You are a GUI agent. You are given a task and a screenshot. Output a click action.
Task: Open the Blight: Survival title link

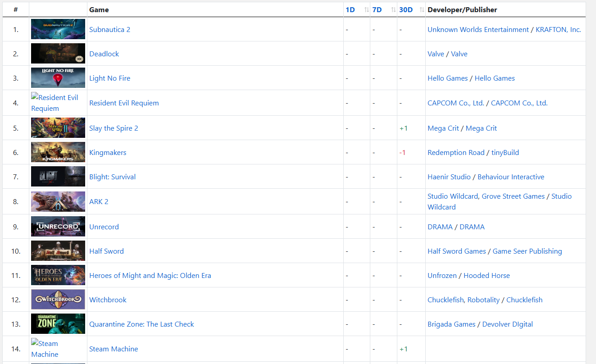pos(112,177)
